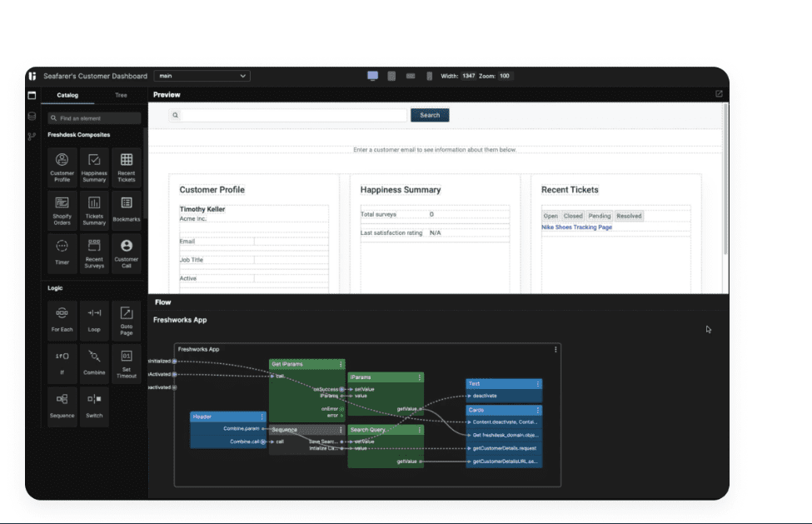Click the Preview pane vertical scrollbar
Screen dimensions: 812x524
[725, 178]
